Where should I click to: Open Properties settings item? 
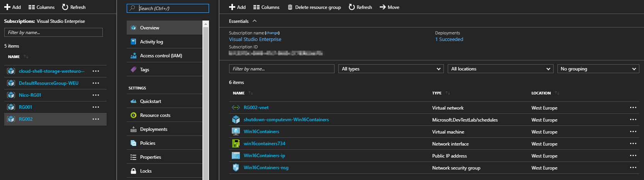click(165, 157)
